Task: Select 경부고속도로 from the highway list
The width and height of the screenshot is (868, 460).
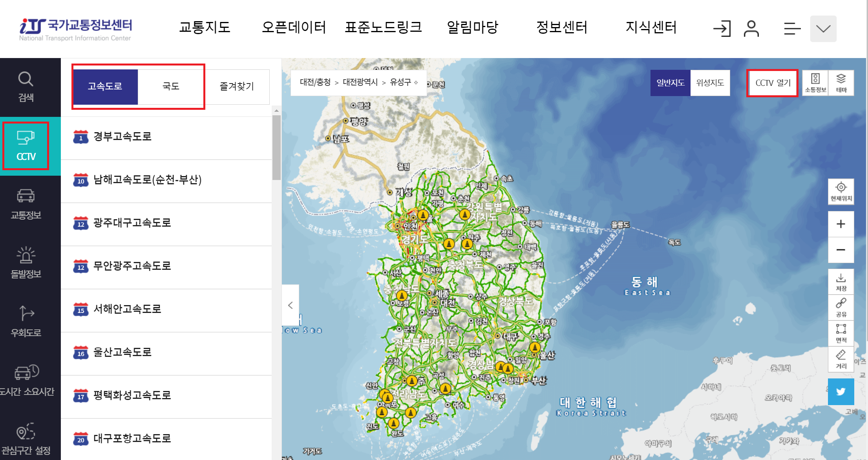Action: [x=122, y=137]
